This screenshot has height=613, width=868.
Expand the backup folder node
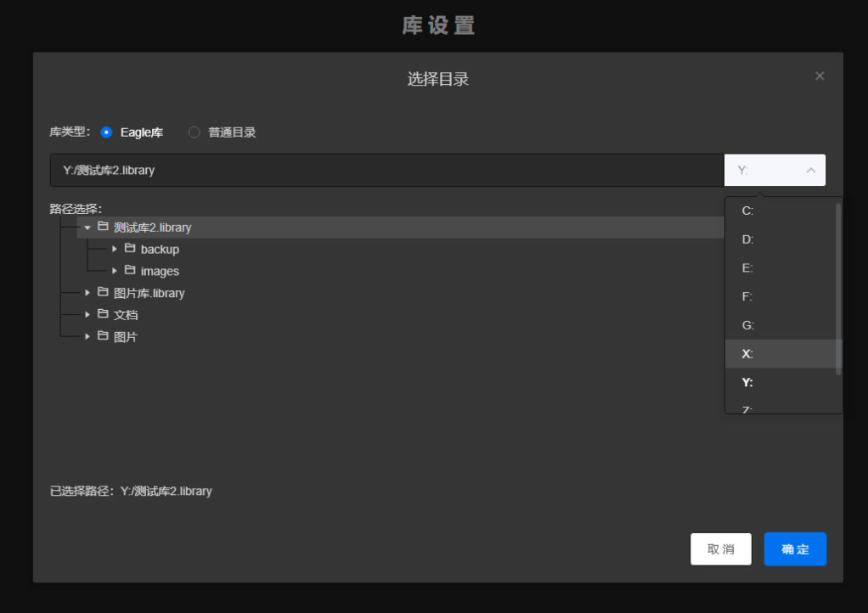click(115, 249)
